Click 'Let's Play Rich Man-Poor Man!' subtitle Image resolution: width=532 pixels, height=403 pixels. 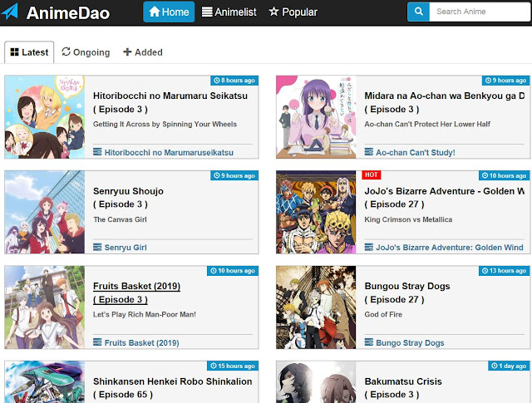tap(145, 314)
